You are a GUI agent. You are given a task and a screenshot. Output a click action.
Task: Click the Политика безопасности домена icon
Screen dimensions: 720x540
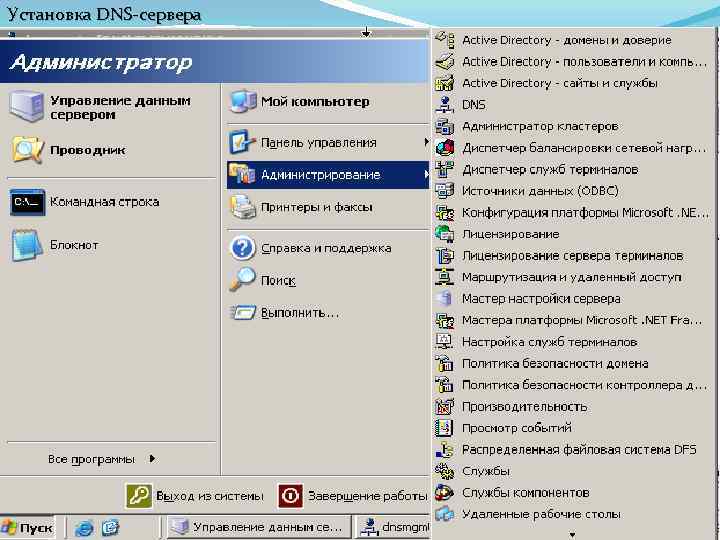444,363
